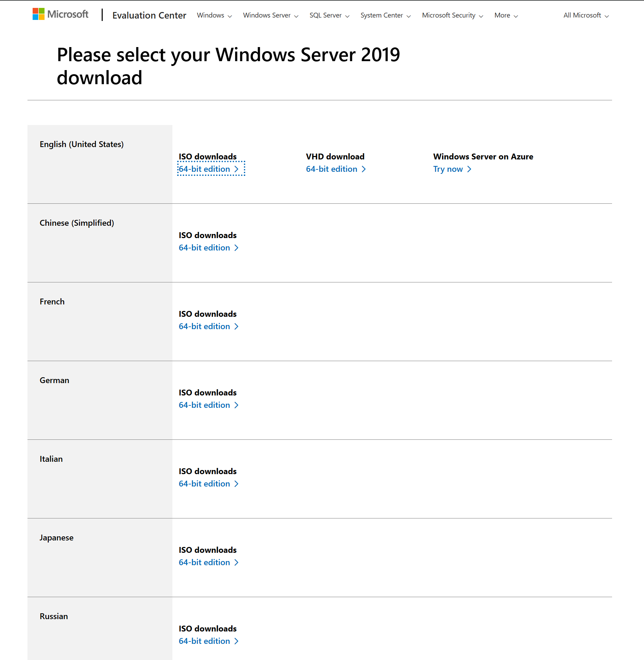Viewport: 644px width, 660px height.
Task: Click Try now for Windows Server on Azure
Action: point(452,169)
